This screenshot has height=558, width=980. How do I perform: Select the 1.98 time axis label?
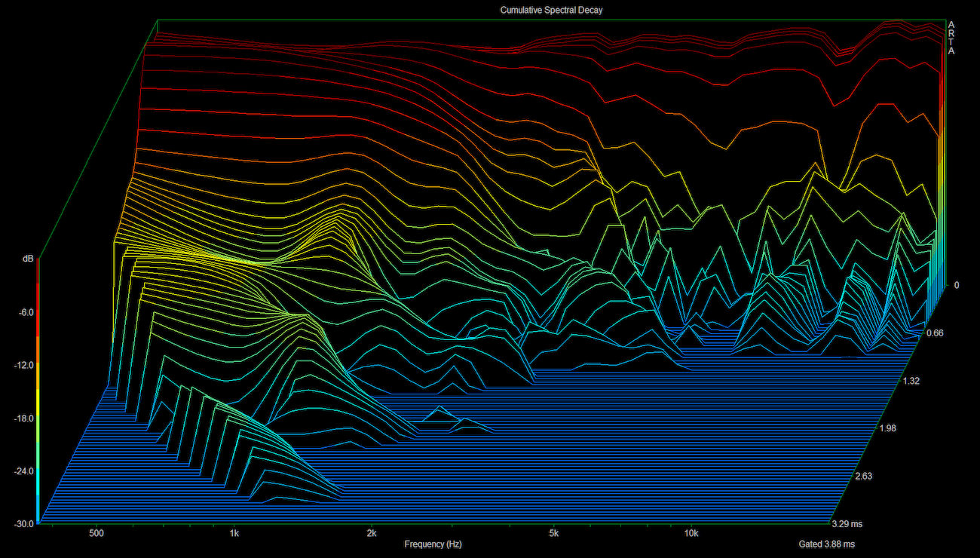coord(889,429)
